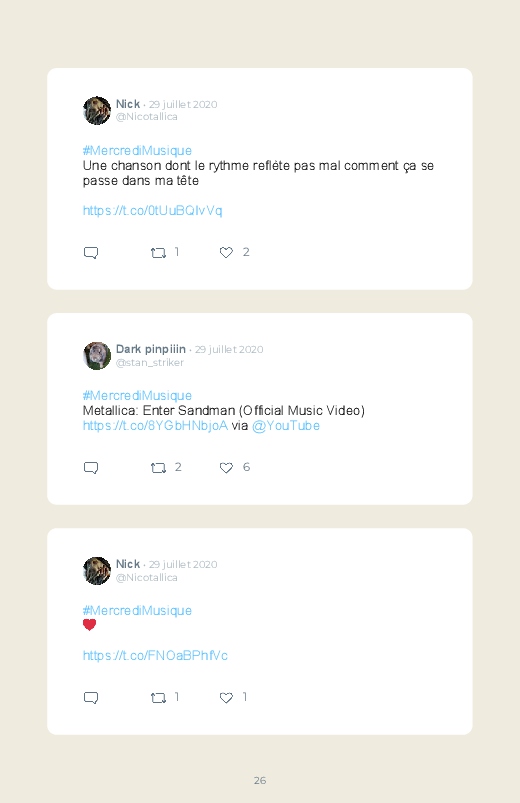Click the reply icon on Nick's first tweet

(x=91, y=252)
